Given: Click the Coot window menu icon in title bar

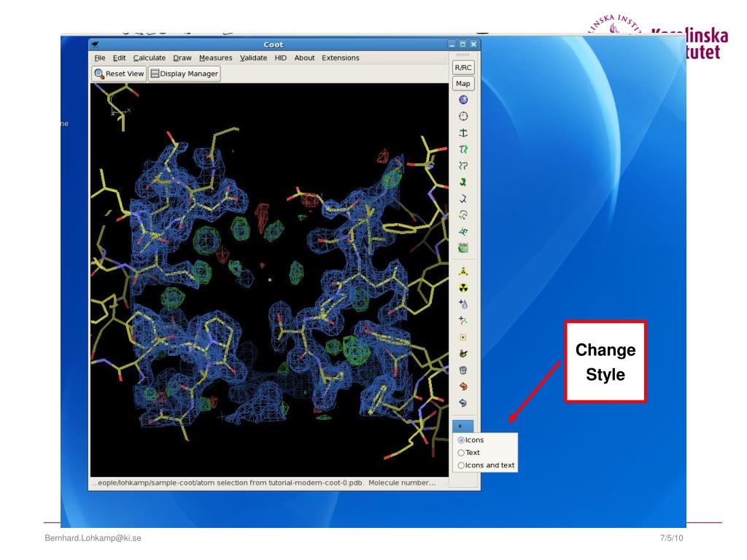Looking at the screenshot, I should click(95, 44).
